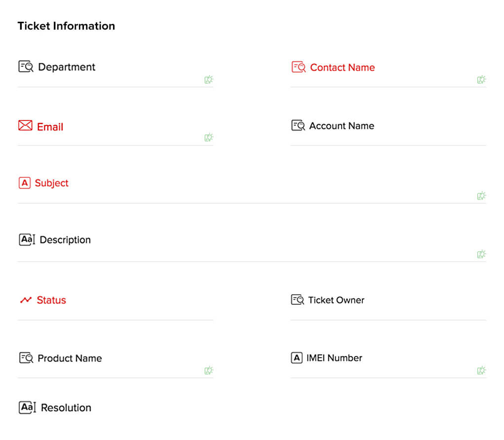
Task: Click green lightbulb icon in Department field
Action: 209,80
